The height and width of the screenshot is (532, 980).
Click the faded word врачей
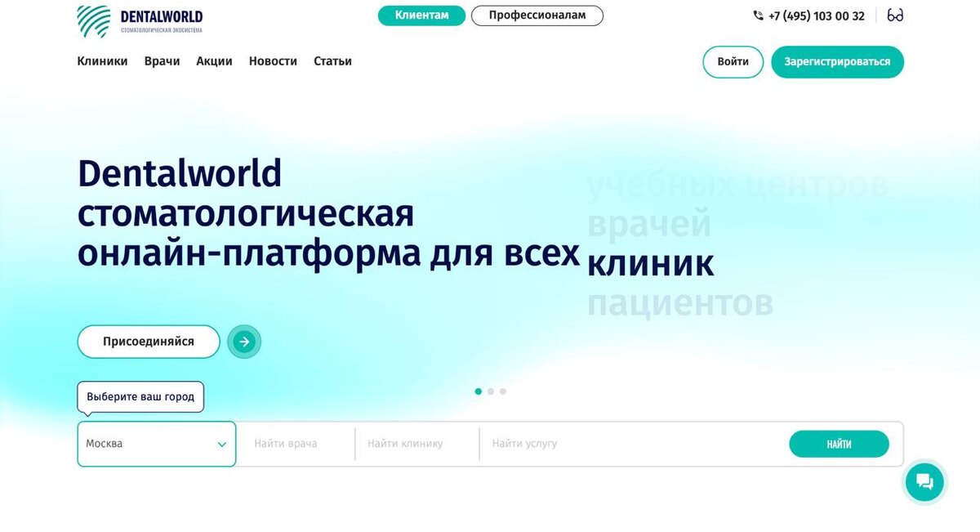pos(650,224)
